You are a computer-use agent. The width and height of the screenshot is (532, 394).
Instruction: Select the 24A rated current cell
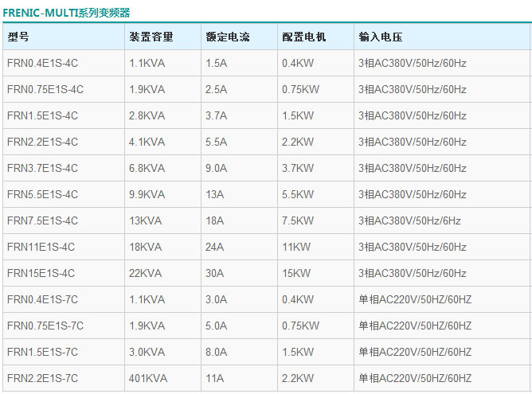tap(213, 247)
